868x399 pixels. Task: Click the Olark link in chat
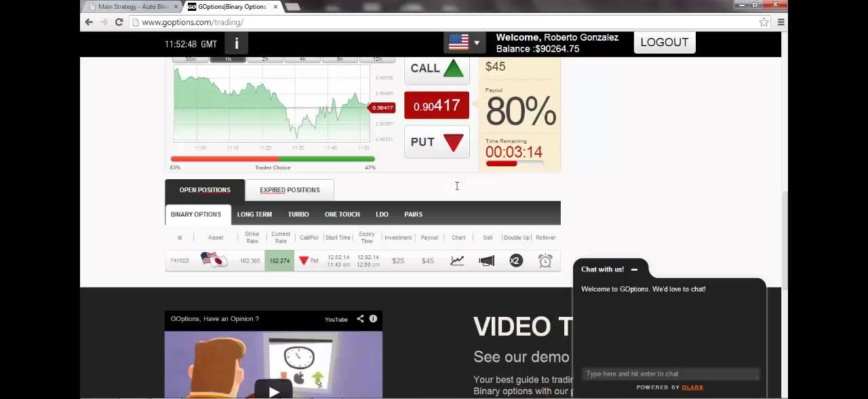click(692, 387)
